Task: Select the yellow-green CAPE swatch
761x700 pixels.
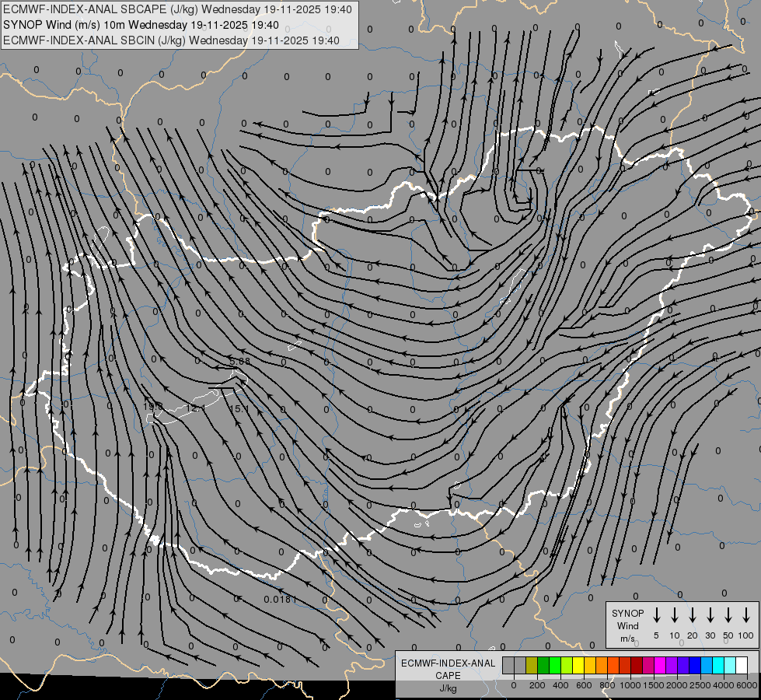Action: point(567,665)
